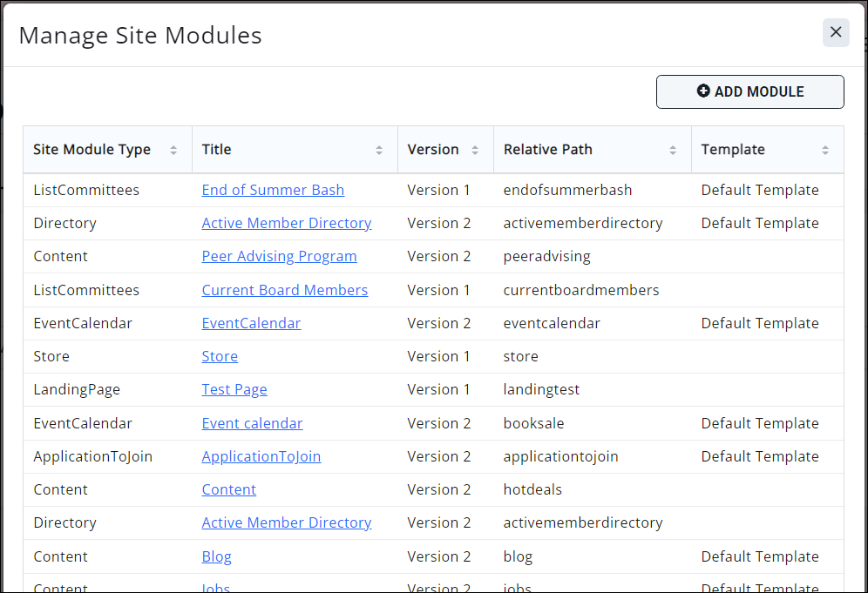This screenshot has width=868, height=593.
Task: Open the Content module for hotdeals
Action: point(228,489)
